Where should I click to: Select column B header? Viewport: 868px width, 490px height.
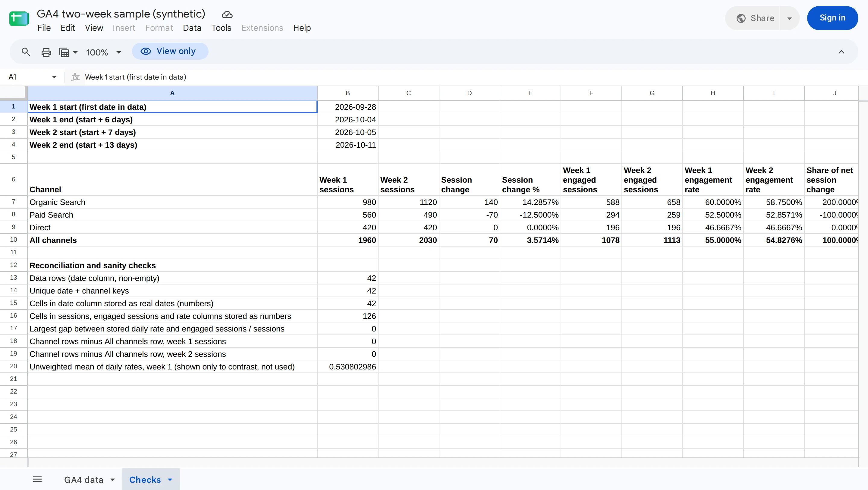tap(348, 93)
